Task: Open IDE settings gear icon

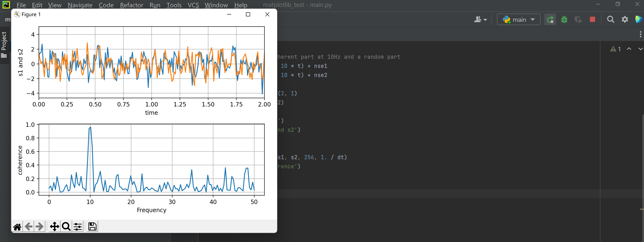Action: point(625,20)
